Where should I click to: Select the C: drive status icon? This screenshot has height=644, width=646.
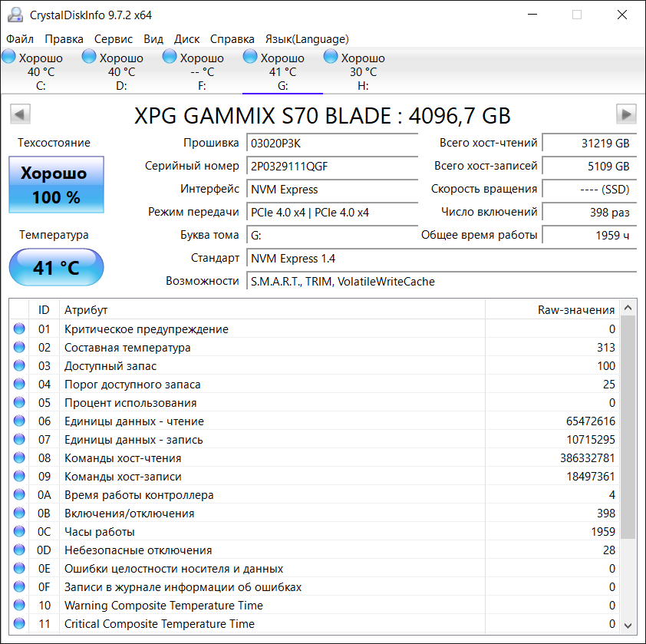(8, 57)
